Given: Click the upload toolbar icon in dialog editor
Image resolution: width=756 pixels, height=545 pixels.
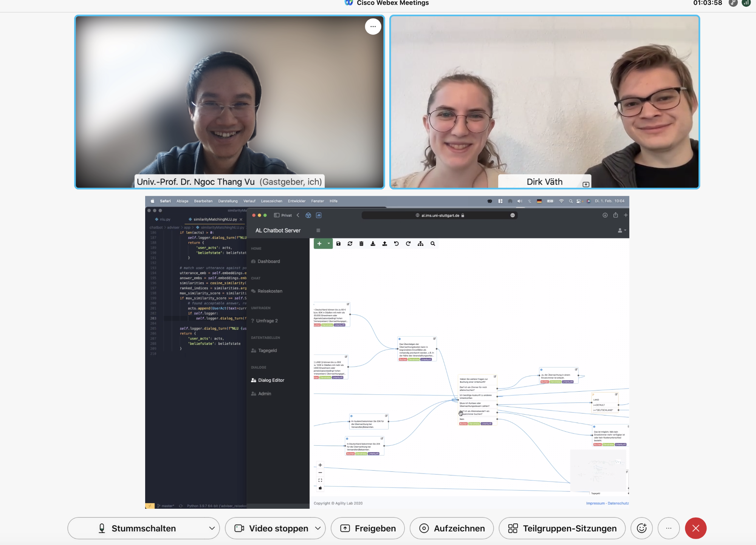Looking at the screenshot, I should pos(384,244).
